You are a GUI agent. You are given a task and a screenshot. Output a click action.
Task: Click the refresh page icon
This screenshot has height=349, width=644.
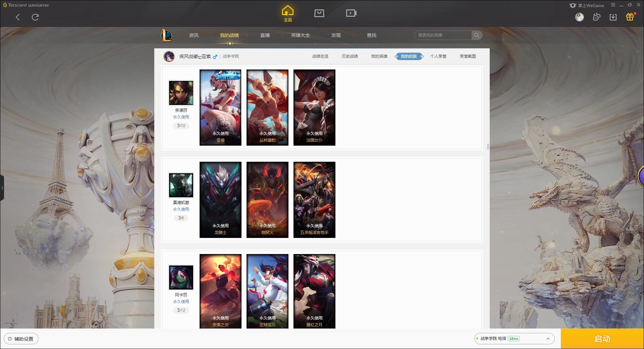click(35, 17)
